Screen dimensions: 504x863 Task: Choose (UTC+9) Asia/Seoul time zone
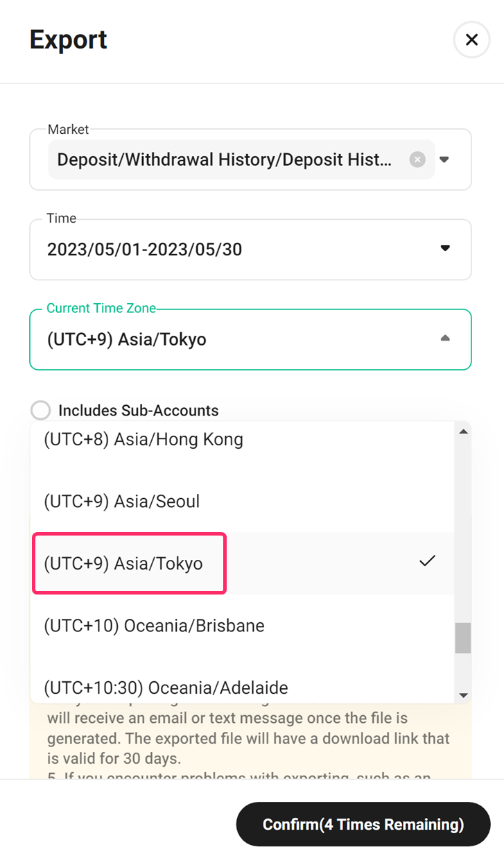tap(242, 502)
